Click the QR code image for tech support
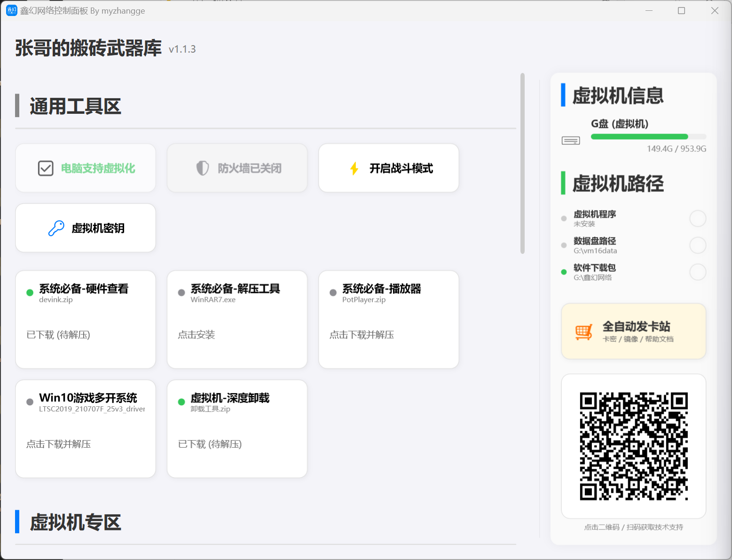 click(634, 446)
